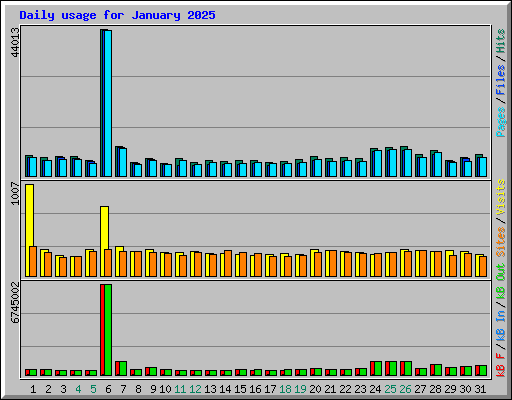Click day label 31 on x-axis
Screen dimensions: 512x400
[x=480, y=389]
